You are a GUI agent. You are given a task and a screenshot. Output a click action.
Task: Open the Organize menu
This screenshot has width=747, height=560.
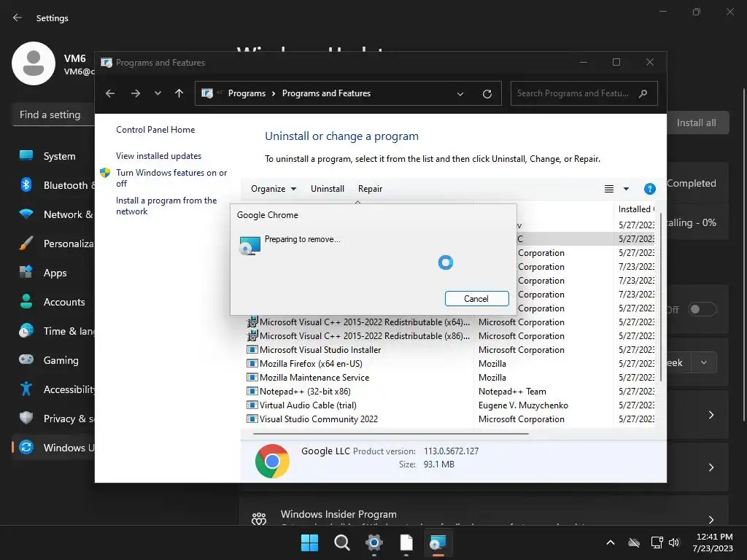pos(274,189)
